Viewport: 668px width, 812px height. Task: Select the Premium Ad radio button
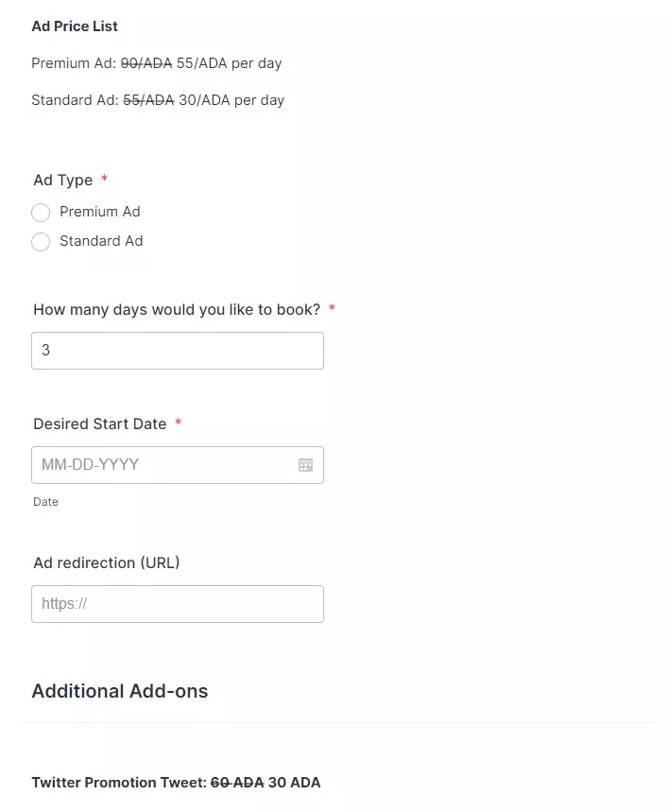41,213
